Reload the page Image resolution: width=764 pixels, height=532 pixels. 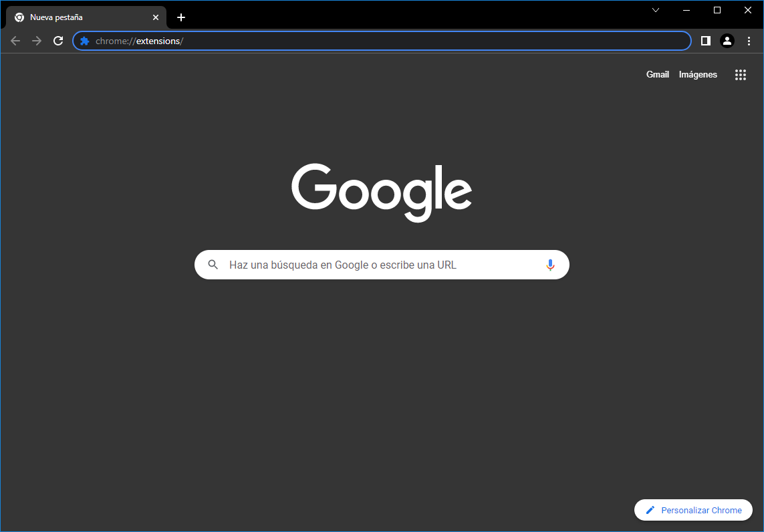[x=58, y=41]
